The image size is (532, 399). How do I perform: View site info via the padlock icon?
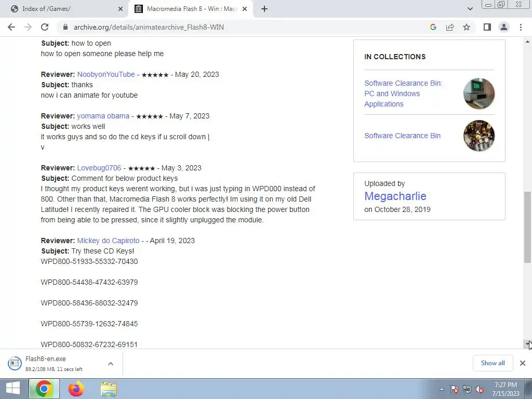pos(65,27)
